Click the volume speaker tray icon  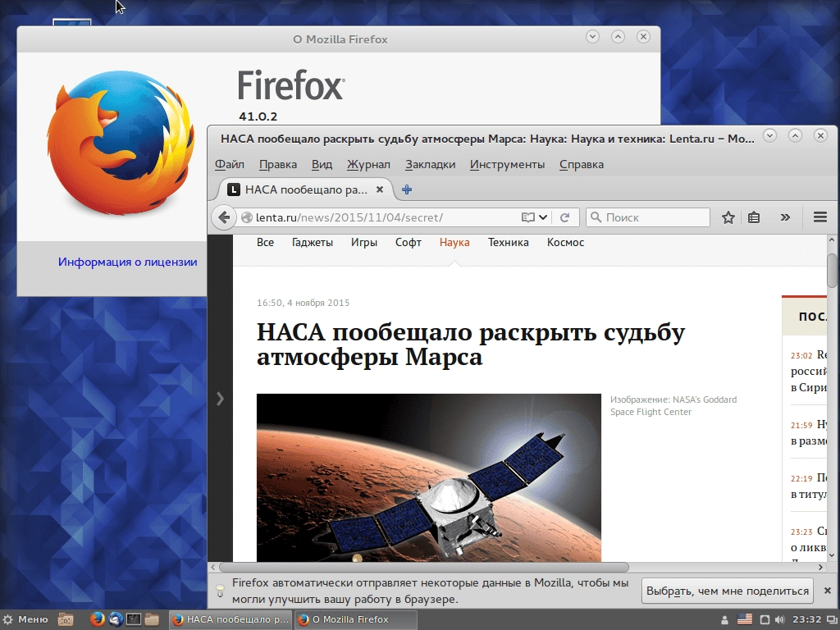[x=779, y=620]
